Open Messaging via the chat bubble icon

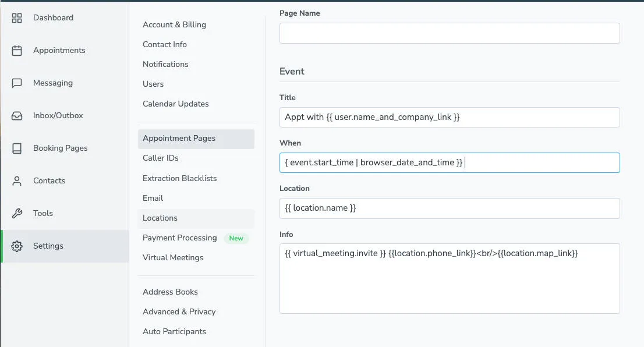click(17, 83)
